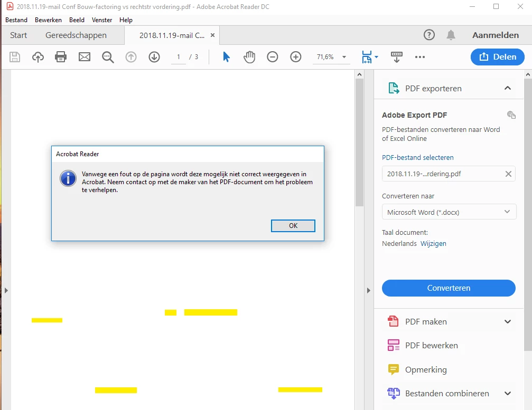Expand the PDF maken section

pos(508,321)
